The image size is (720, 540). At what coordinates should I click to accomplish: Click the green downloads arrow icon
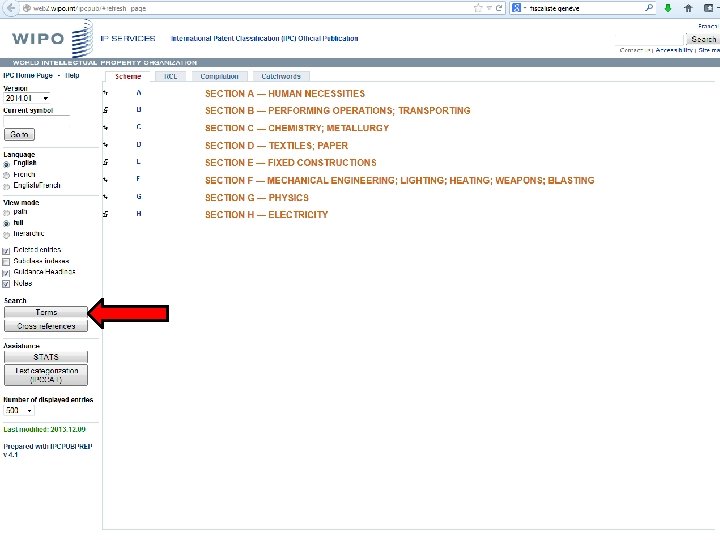(x=668, y=8)
